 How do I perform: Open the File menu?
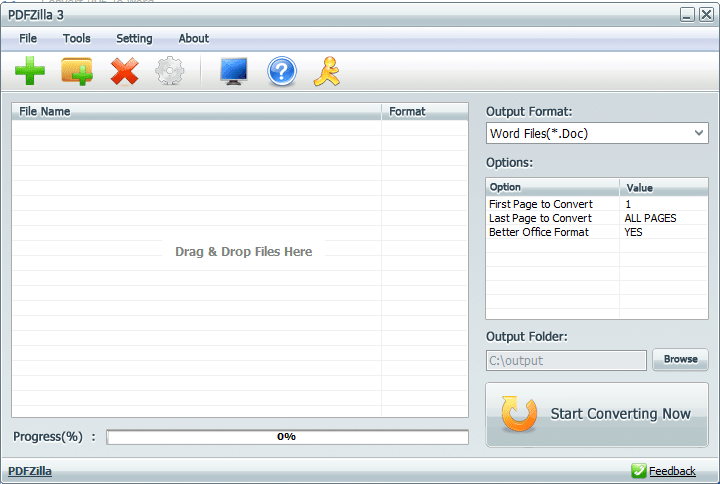(x=28, y=39)
